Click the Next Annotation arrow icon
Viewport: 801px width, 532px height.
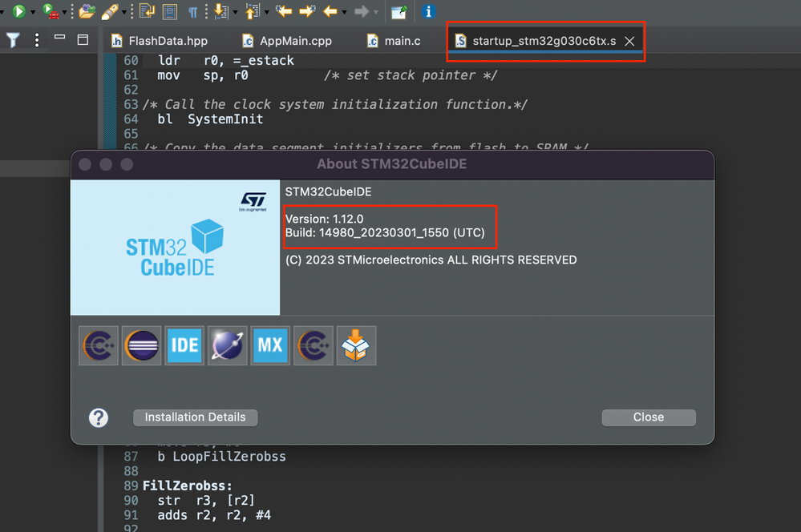coord(221,10)
